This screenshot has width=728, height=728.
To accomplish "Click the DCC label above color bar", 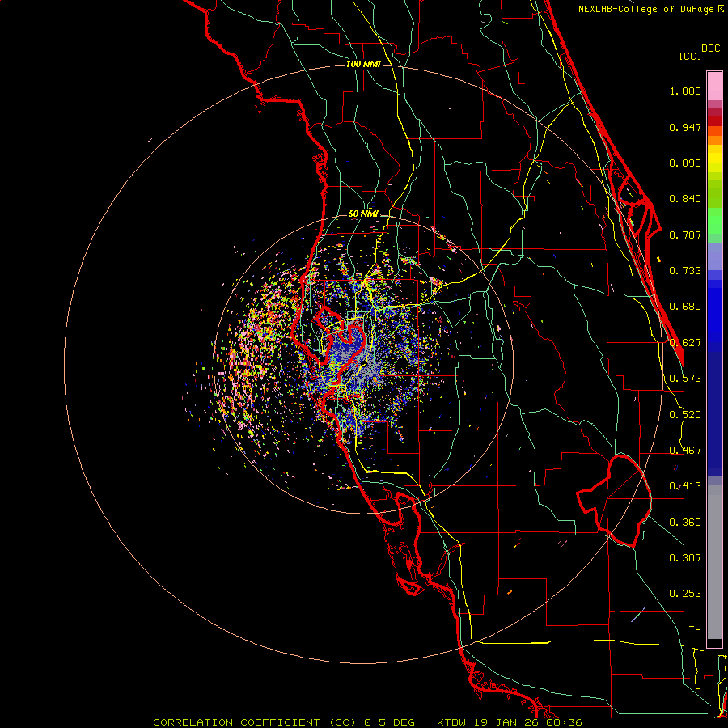I will pyautogui.click(x=710, y=49).
